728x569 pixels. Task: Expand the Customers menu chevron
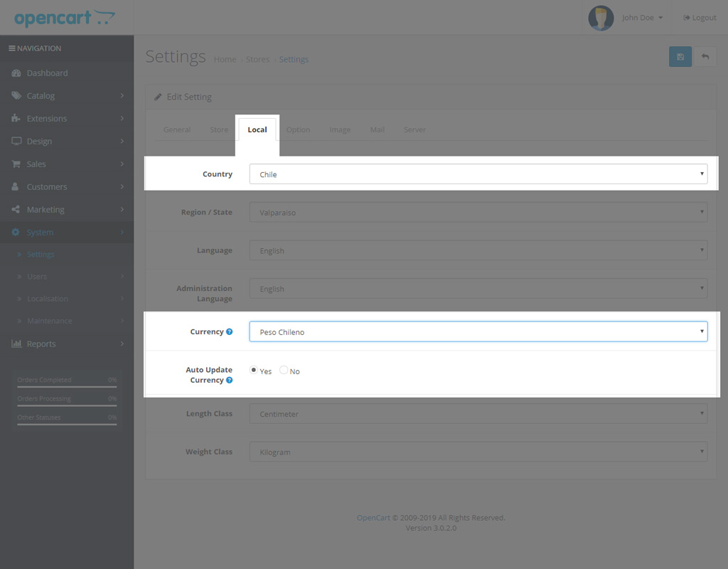(122, 187)
